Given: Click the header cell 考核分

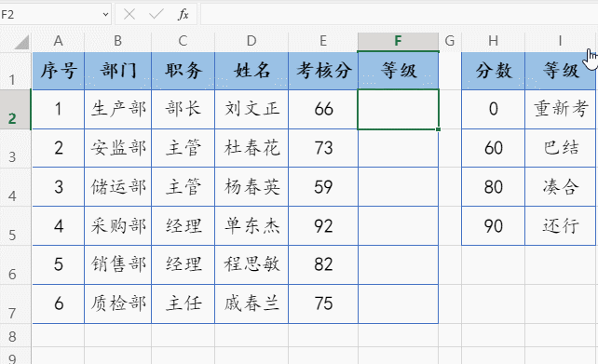Looking at the screenshot, I should pos(323,71).
